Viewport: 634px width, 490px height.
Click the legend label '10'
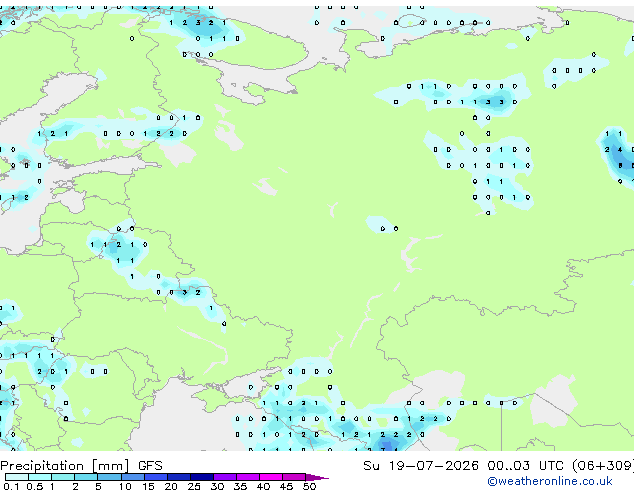(125, 486)
